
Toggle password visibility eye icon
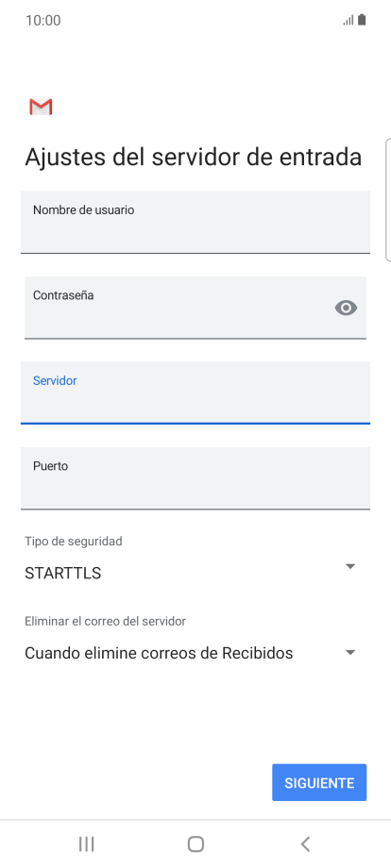pos(347,308)
